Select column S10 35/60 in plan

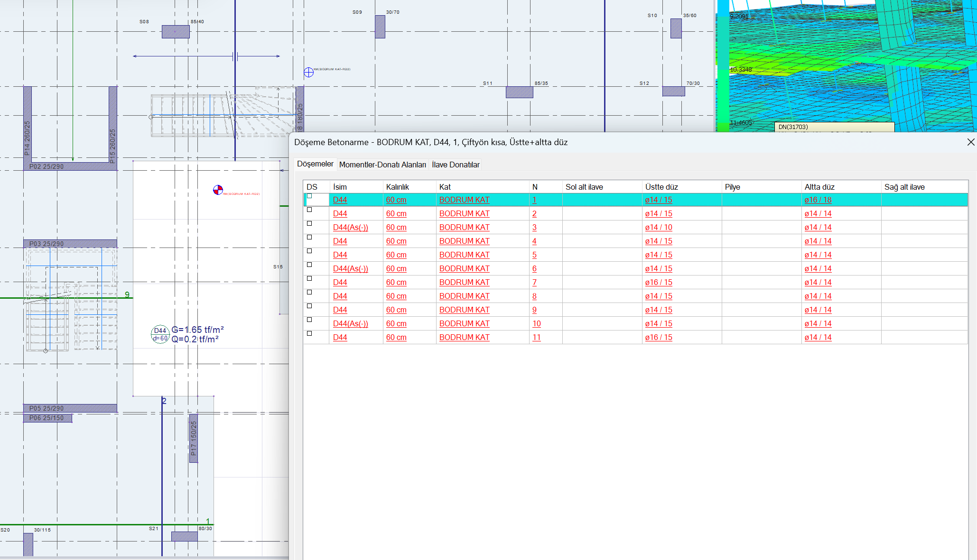click(676, 28)
